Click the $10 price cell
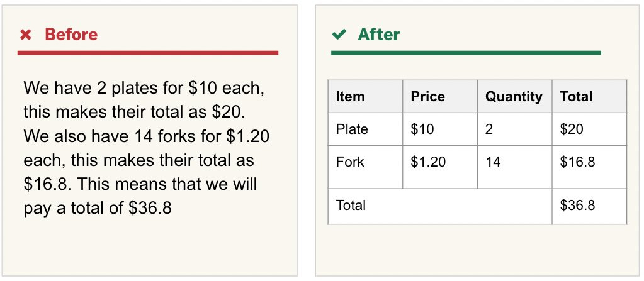The height and width of the screenshot is (281, 644). pos(440,129)
